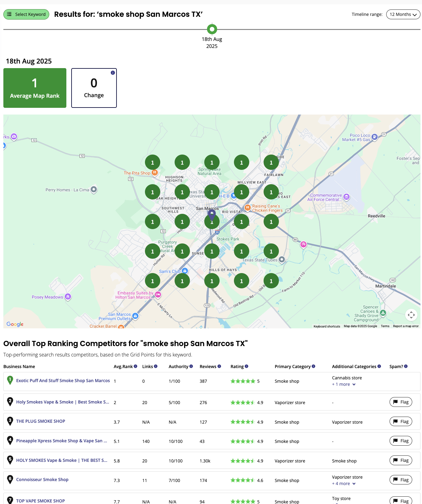The image size is (422, 504).
Task: Open the map Terms link
Action: [385, 326]
